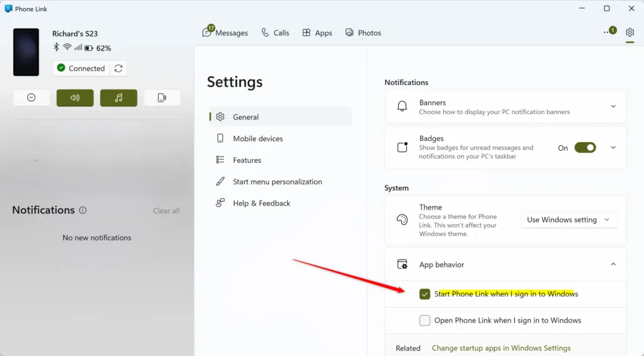Open Features settings page
Screen dimensions: 644x356
pyautogui.click(x=280, y=160)
